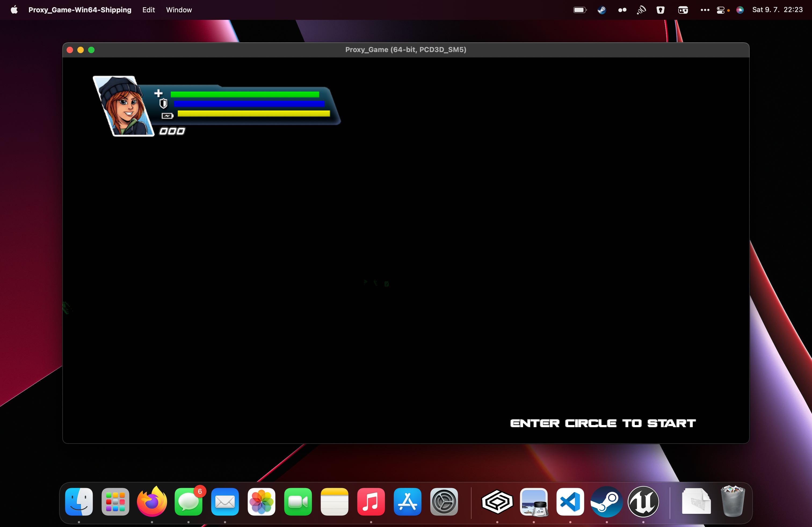Maximize the Proxy_Game window with green button
The width and height of the screenshot is (812, 527).
91,50
